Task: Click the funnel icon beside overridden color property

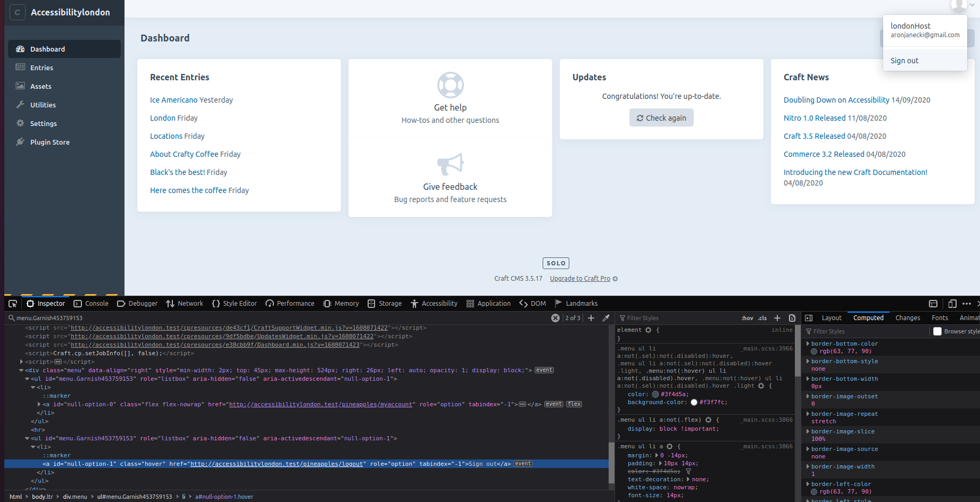Action: pos(688,472)
